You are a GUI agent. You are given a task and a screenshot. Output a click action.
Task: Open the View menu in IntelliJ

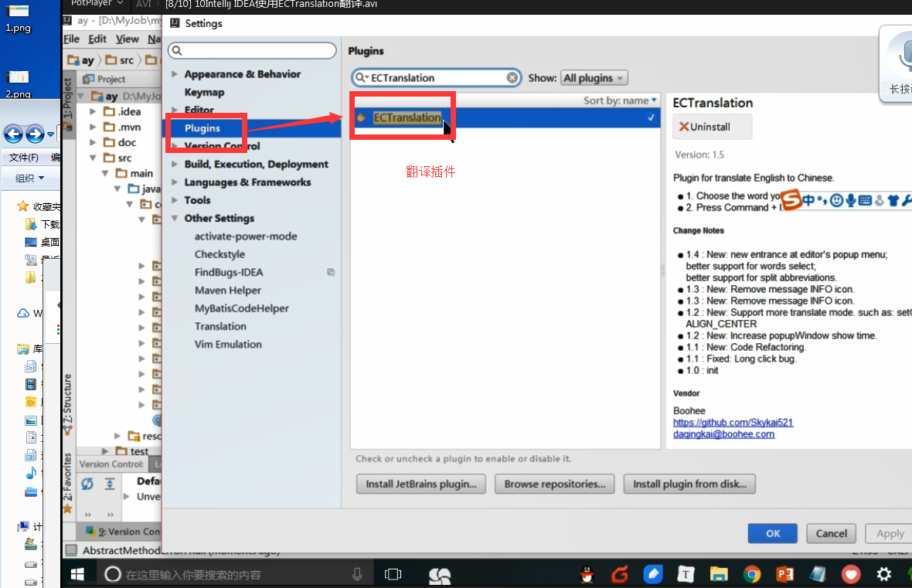coord(127,39)
